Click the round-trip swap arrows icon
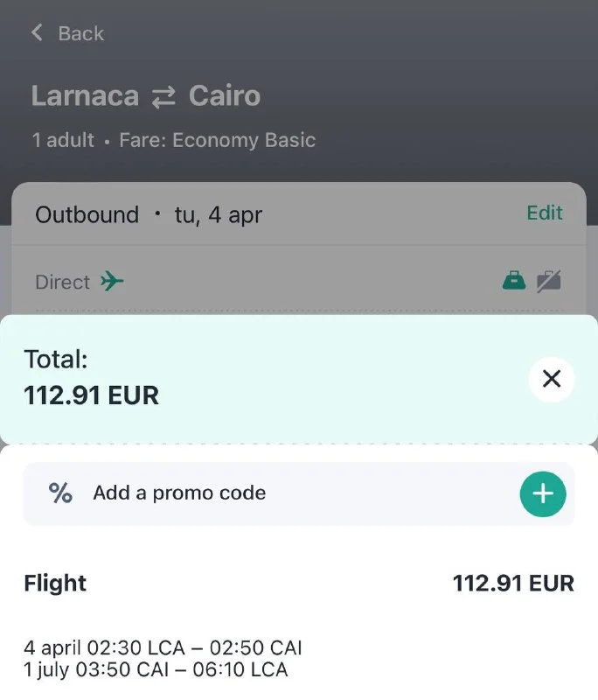The height and width of the screenshot is (700, 598). (163, 96)
